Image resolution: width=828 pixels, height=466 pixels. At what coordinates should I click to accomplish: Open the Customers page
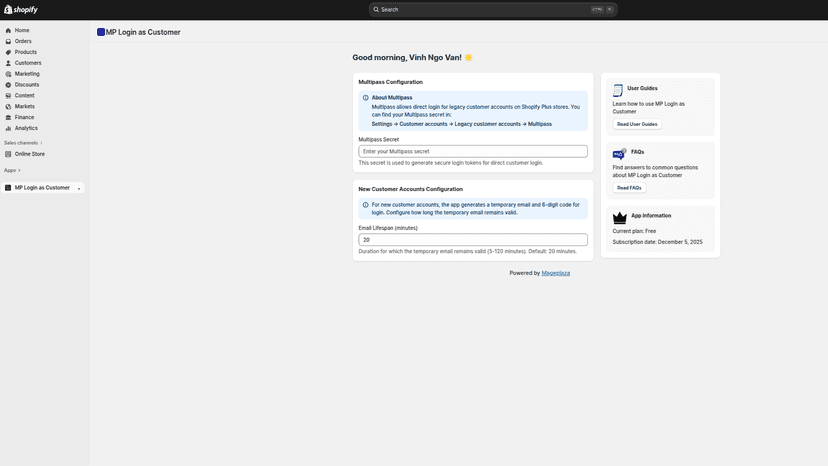pyautogui.click(x=28, y=63)
